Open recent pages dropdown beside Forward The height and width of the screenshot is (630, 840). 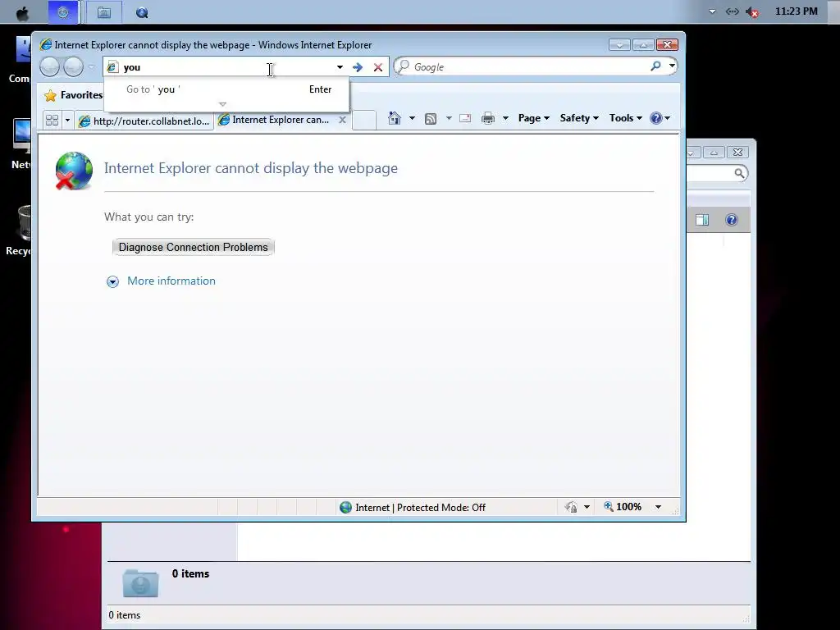click(x=92, y=67)
